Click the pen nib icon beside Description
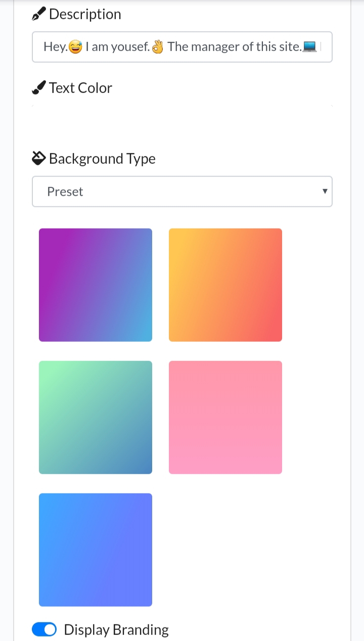This screenshot has width=364, height=641. click(39, 15)
